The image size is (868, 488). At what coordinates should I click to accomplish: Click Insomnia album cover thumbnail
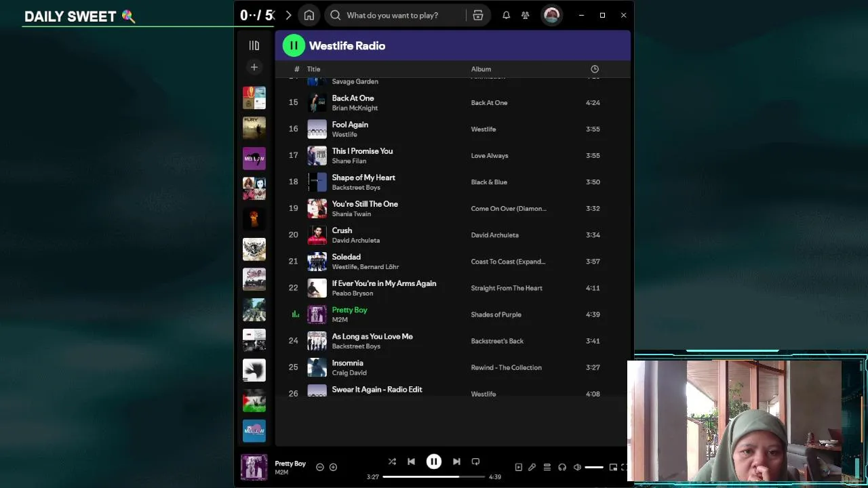coord(317,367)
